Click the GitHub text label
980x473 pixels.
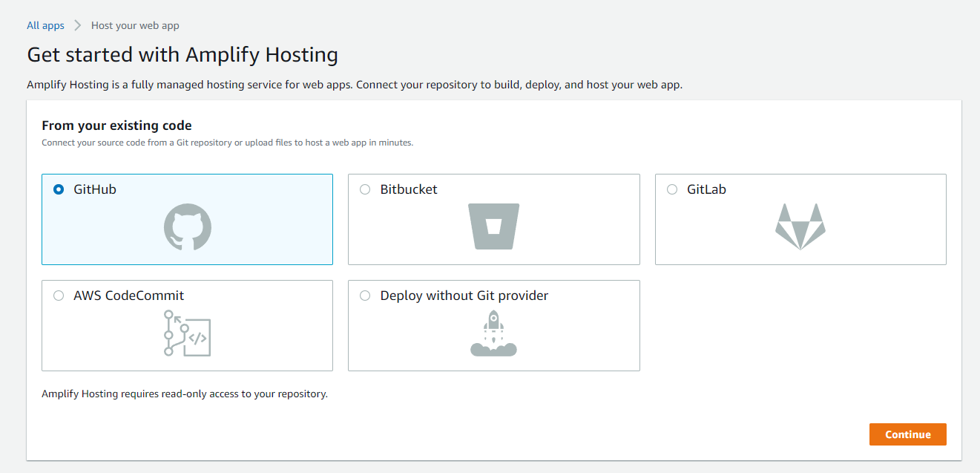95,189
